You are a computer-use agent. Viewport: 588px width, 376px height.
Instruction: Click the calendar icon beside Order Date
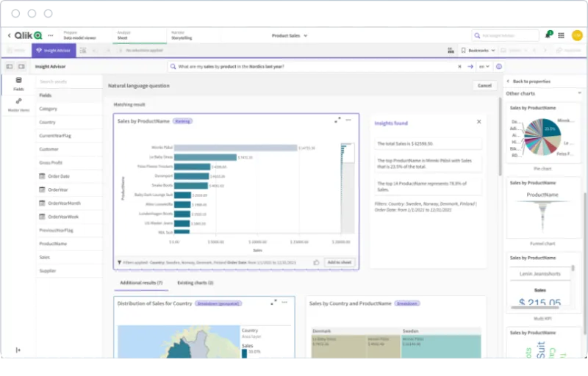pyautogui.click(x=42, y=176)
